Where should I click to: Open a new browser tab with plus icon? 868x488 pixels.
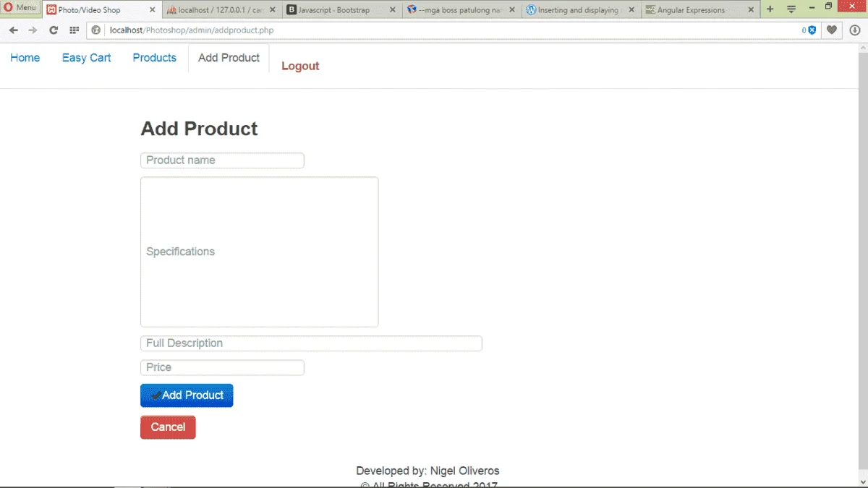click(x=770, y=9)
